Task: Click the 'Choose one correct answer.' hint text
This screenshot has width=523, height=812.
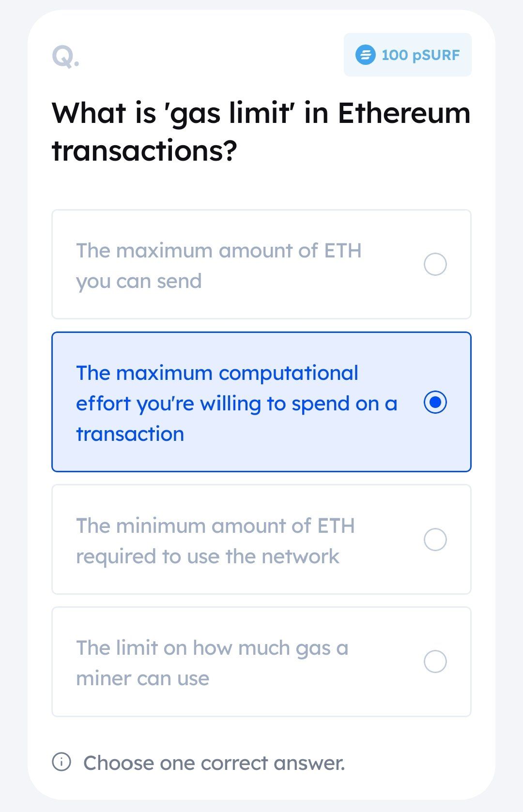Action: (x=214, y=763)
